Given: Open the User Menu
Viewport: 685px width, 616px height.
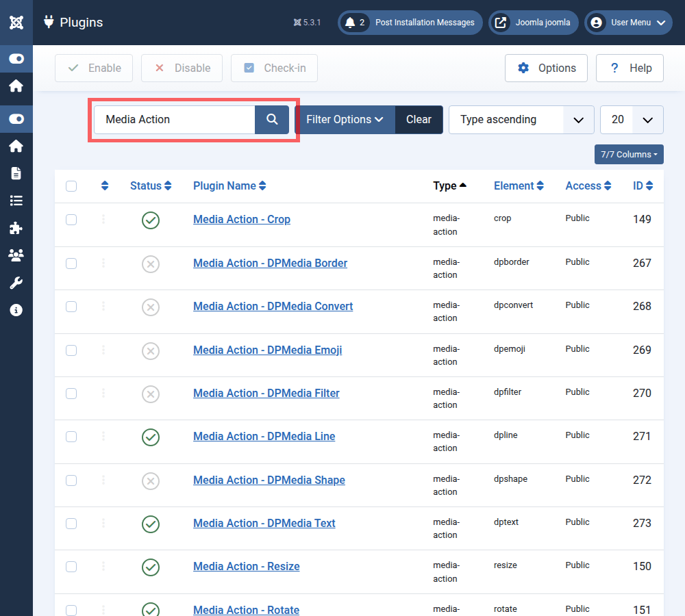Looking at the screenshot, I should (628, 23).
